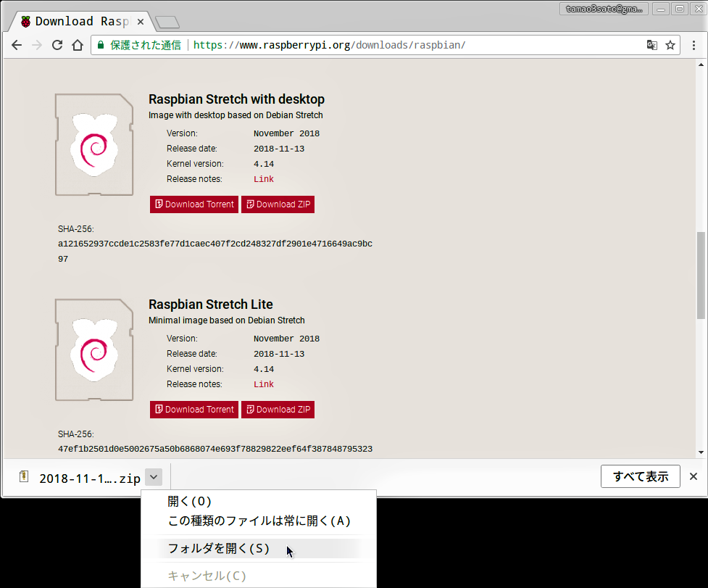Open the browser home page

point(78,45)
